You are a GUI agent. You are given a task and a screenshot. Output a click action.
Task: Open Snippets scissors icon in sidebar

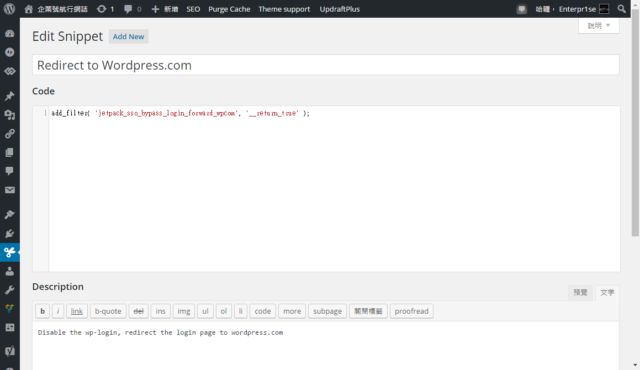(x=9, y=252)
